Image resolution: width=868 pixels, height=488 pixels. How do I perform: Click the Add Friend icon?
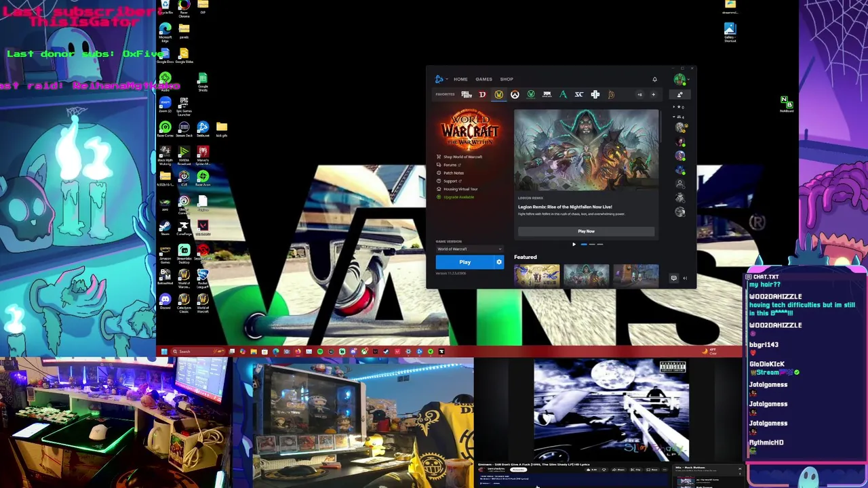tap(680, 94)
